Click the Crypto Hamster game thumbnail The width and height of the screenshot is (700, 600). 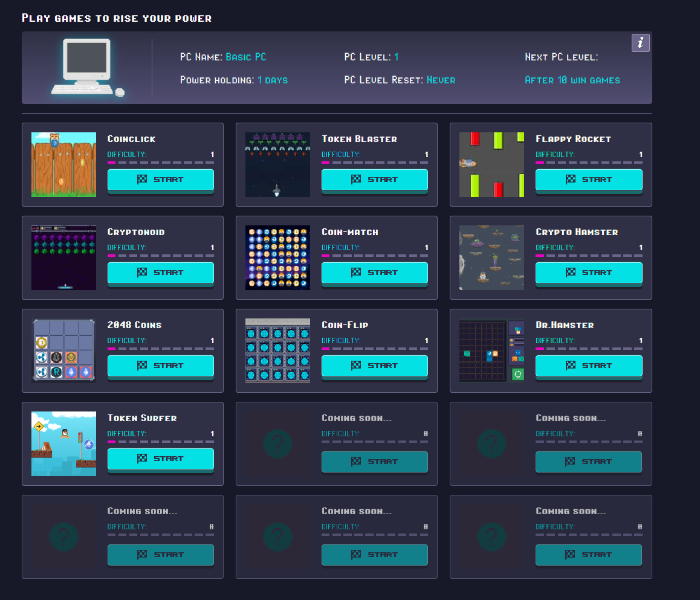coord(491,258)
